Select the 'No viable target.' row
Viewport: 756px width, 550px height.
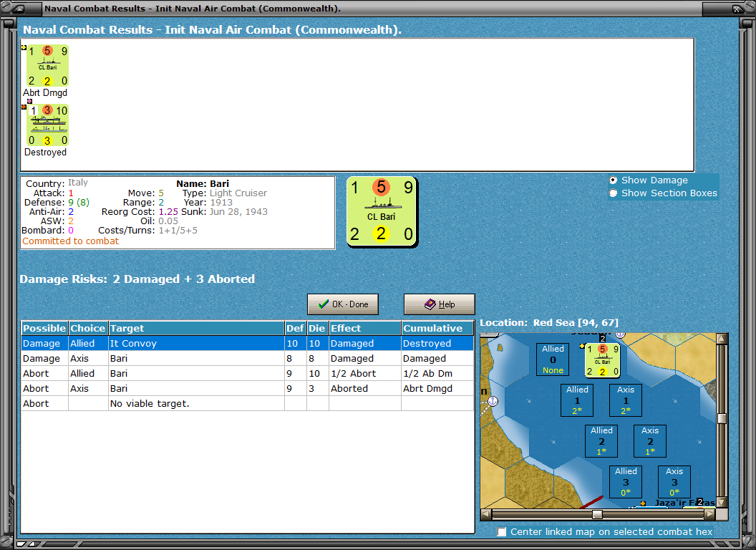pos(247,403)
